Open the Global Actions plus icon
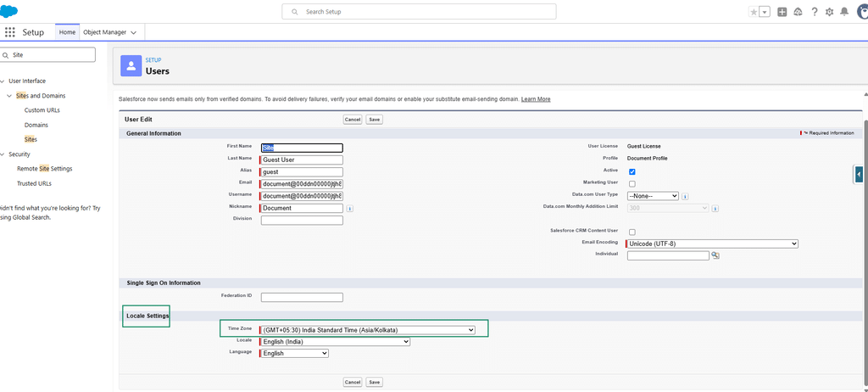 pyautogui.click(x=782, y=12)
